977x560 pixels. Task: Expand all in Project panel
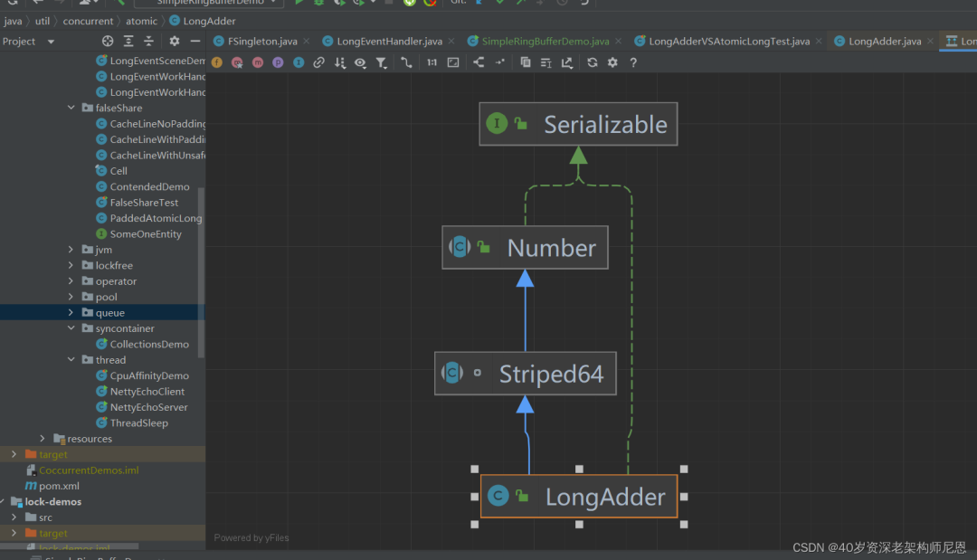point(128,41)
